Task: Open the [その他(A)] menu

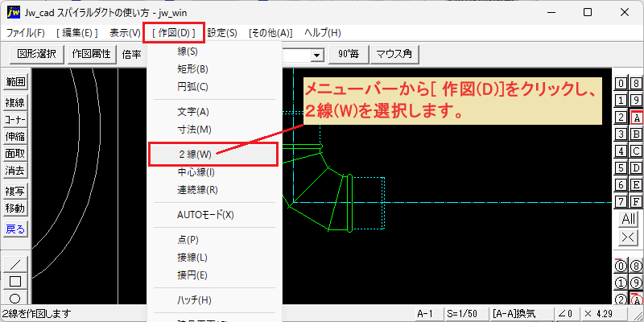Action: (270, 33)
